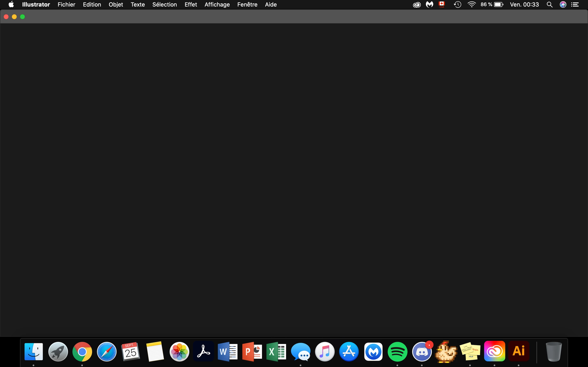Image resolution: width=588 pixels, height=367 pixels.
Task: Open Spotlight search magnifier
Action: pyautogui.click(x=550, y=5)
